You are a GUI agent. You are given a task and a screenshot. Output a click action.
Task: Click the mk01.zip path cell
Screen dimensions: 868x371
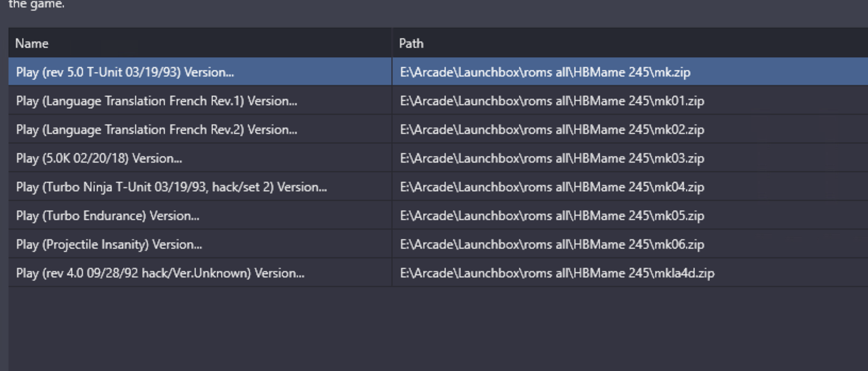point(552,101)
